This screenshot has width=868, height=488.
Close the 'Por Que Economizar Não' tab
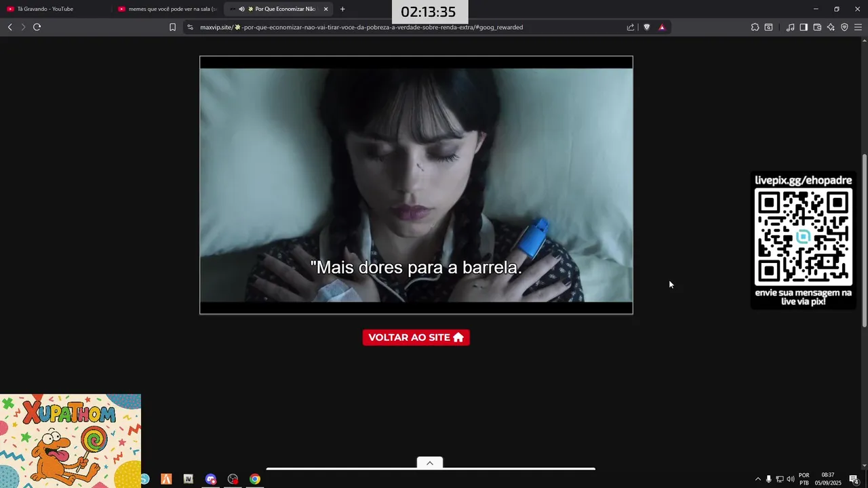click(326, 9)
